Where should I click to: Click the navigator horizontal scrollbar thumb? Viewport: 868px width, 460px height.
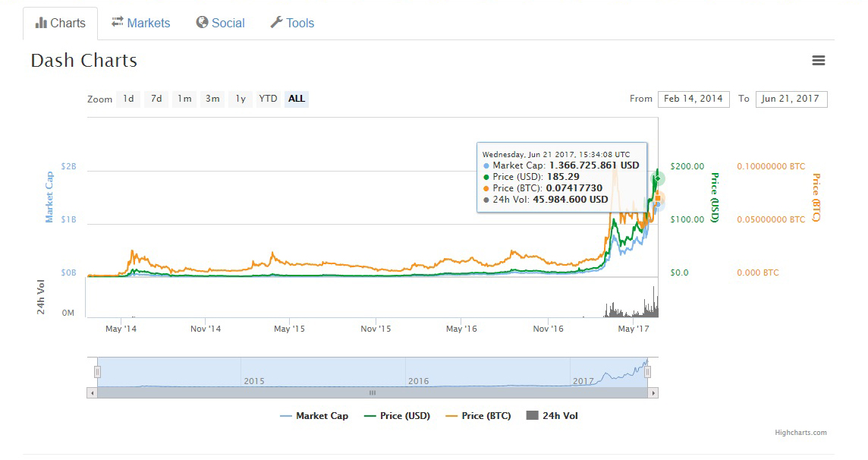pyautogui.click(x=373, y=393)
